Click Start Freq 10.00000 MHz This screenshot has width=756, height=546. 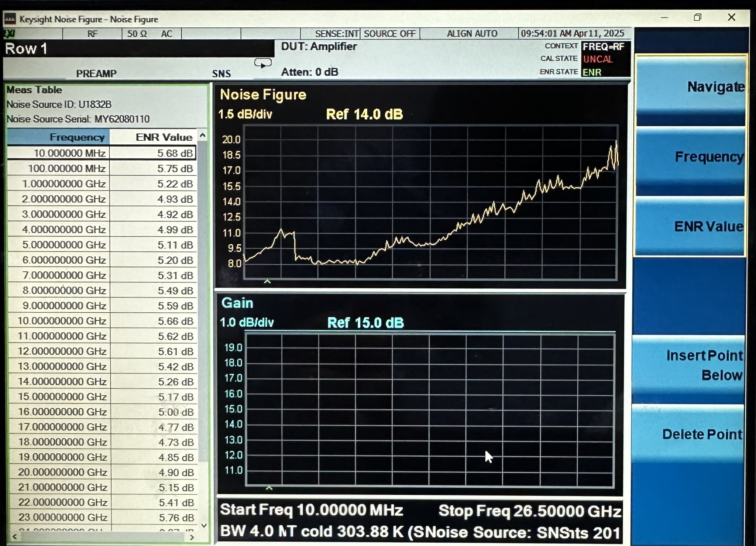pyautogui.click(x=312, y=510)
